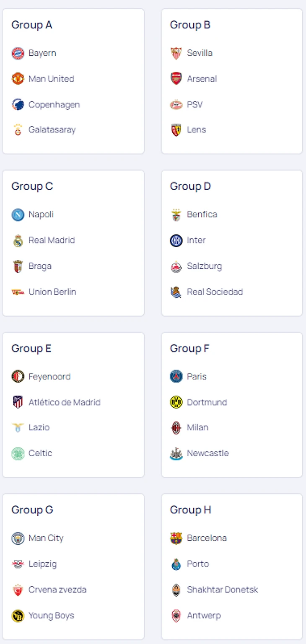Select the Arsenal badge icon
Viewport: 306px width, 644px height.
pos(176,79)
